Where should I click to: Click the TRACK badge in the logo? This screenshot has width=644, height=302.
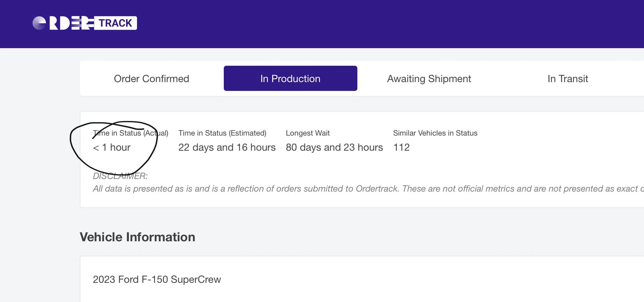[x=115, y=23]
